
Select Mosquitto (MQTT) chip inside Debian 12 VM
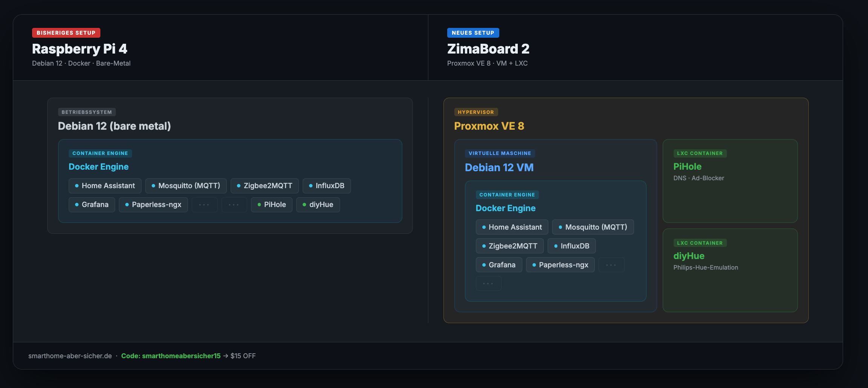pyautogui.click(x=593, y=227)
